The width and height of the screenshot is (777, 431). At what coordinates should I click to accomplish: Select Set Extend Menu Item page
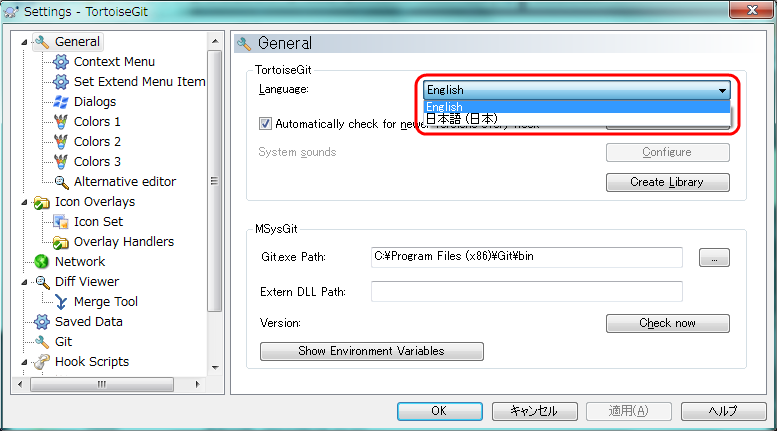pyautogui.click(x=140, y=82)
